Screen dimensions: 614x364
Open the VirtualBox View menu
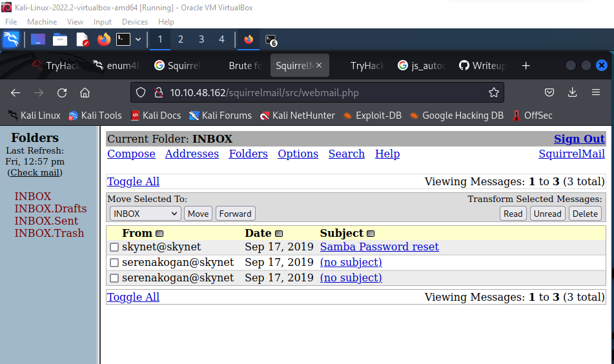tap(75, 22)
